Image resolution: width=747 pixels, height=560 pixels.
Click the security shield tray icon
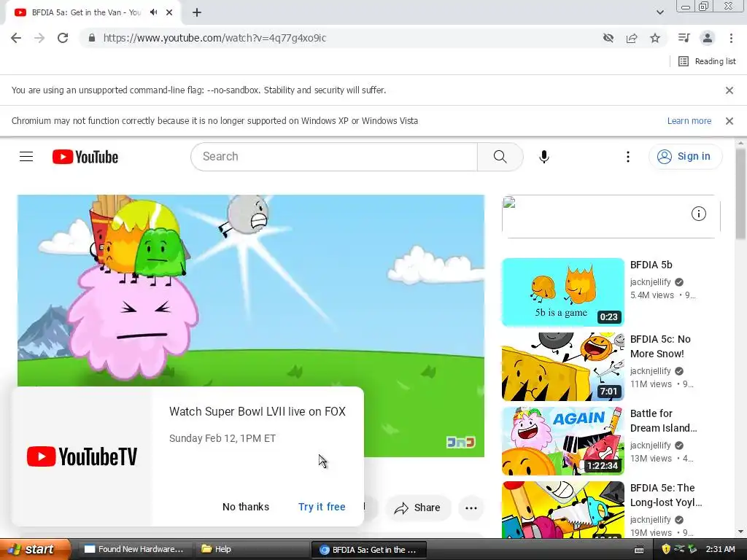666,550
